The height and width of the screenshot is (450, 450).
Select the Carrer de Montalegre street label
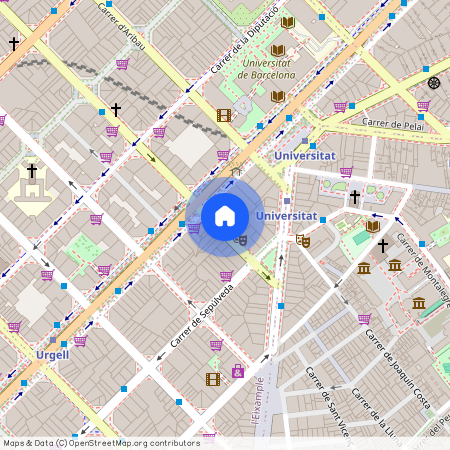coord(423,270)
